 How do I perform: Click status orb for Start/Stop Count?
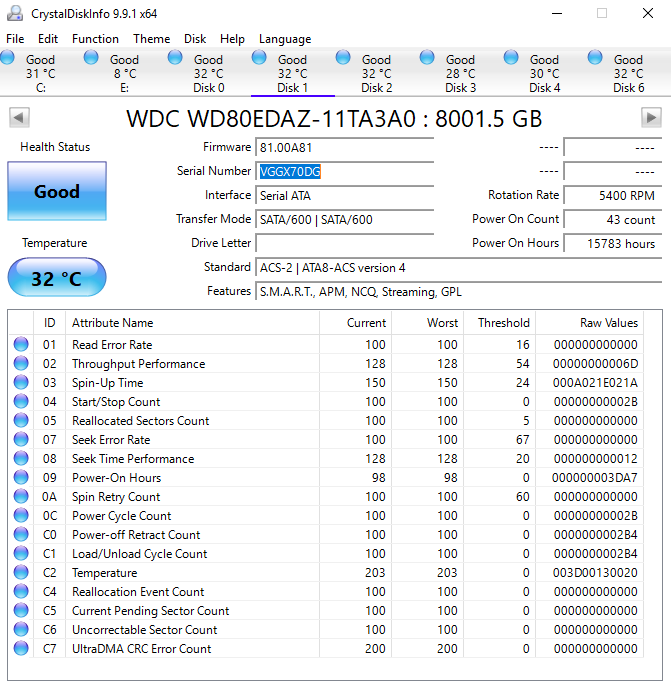[x=21, y=401]
